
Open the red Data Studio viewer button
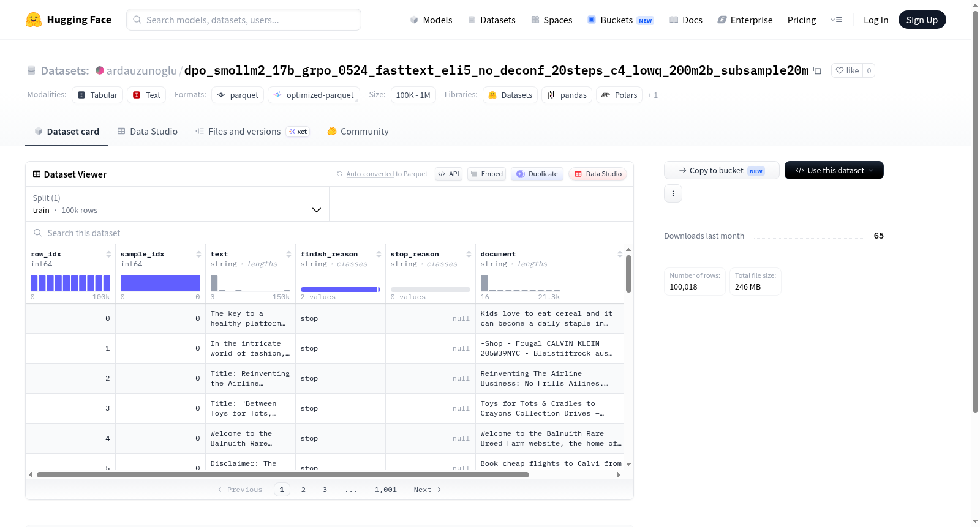(598, 174)
